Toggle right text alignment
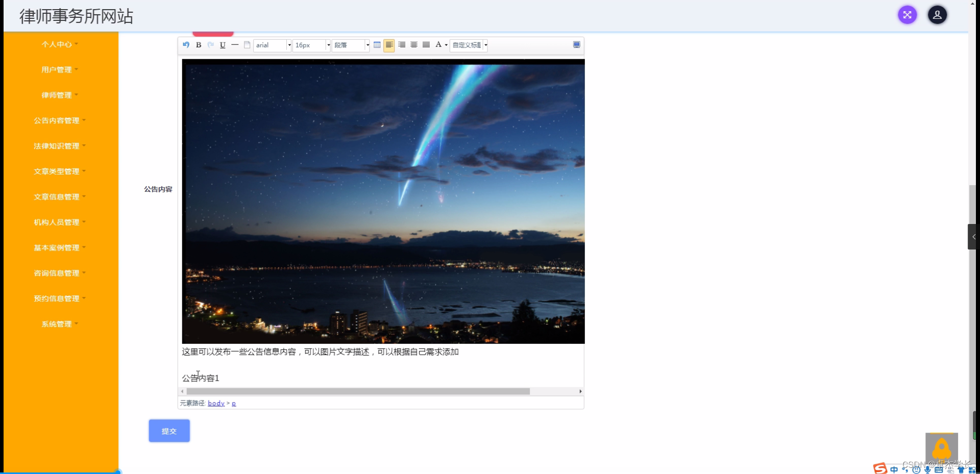This screenshot has height=474, width=980. [x=402, y=45]
